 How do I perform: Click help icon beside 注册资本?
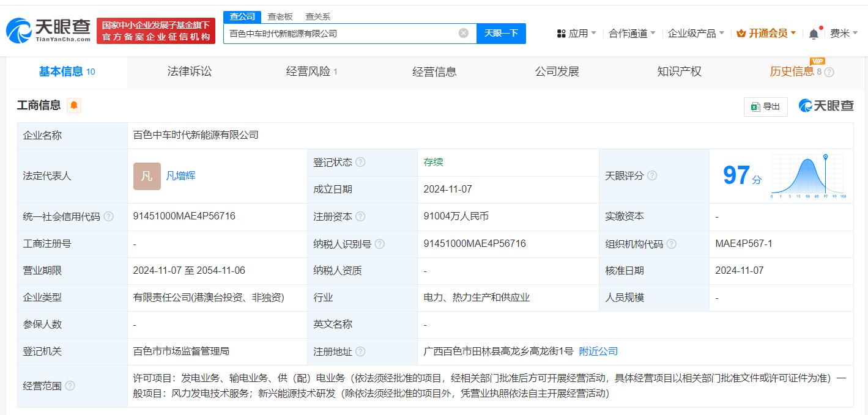tap(360, 217)
